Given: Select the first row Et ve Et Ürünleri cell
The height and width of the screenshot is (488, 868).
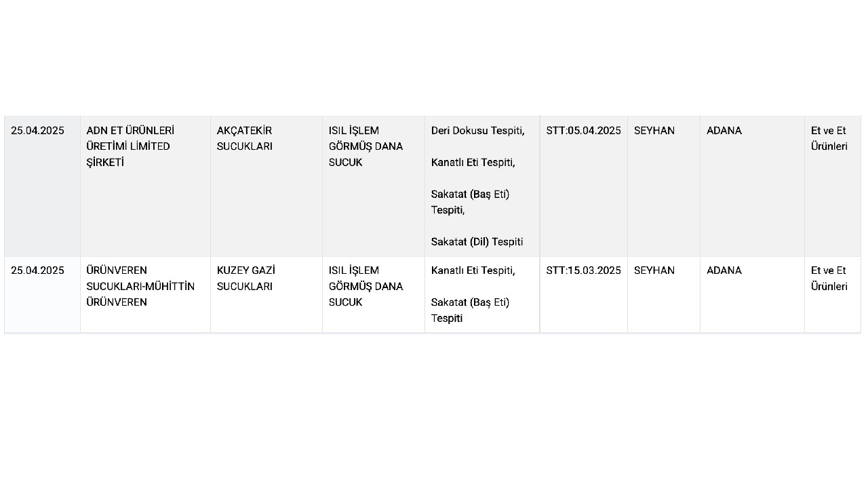Looking at the screenshot, I should (x=833, y=186).
